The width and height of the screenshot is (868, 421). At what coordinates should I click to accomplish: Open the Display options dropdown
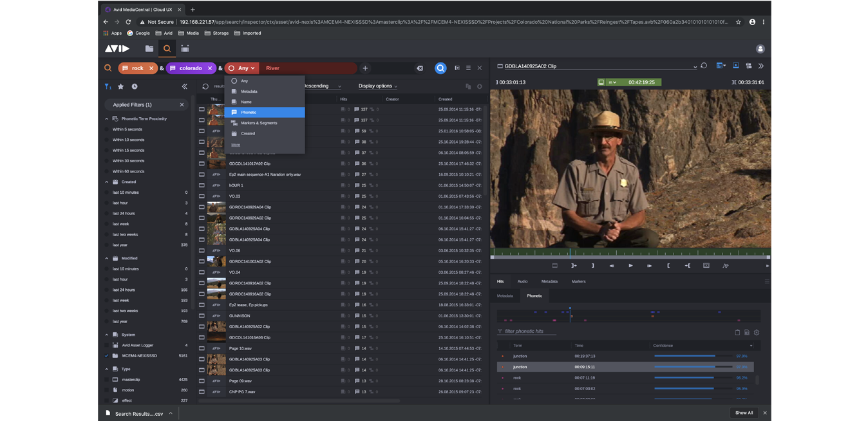(x=378, y=86)
